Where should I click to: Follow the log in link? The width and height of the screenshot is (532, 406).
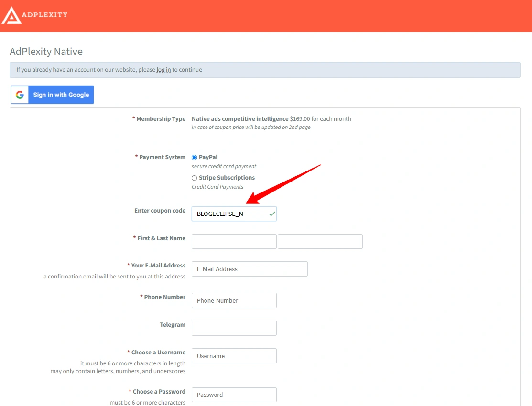[163, 70]
